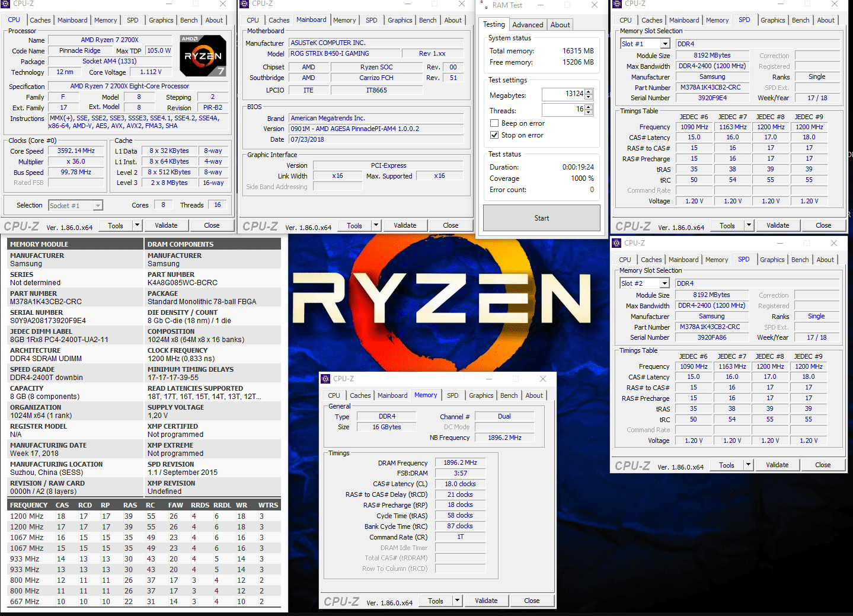Click Validate in the Slot #1 SPD window
The height and width of the screenshot is (616, 853).
coord(778,225)
